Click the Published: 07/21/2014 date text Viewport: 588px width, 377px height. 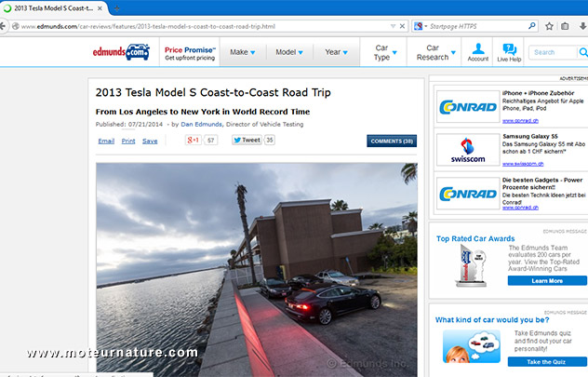click(x=129, y=124)
